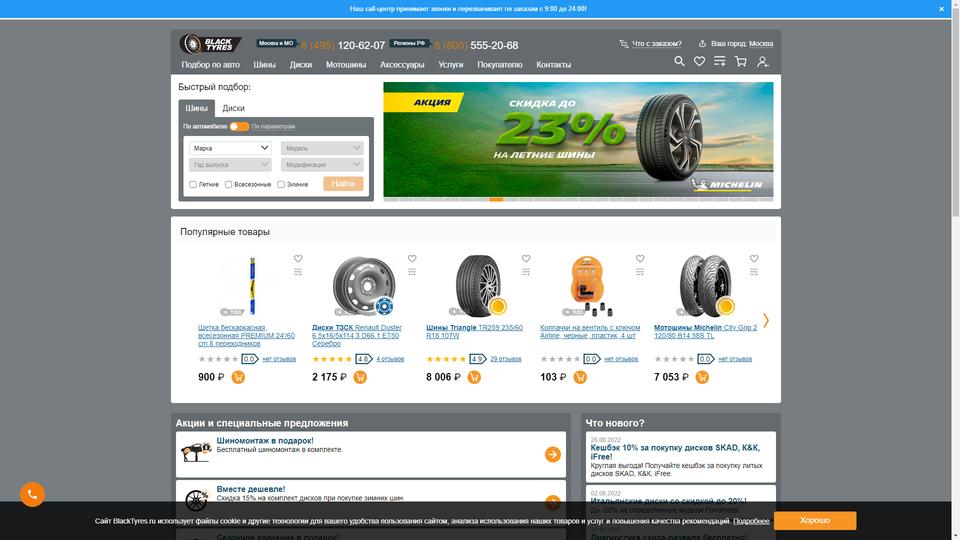The height and width of the screenshot is (540, 960).
Task: Change city via Москва link
Action: pyautogui.click(x=761, y=43)
